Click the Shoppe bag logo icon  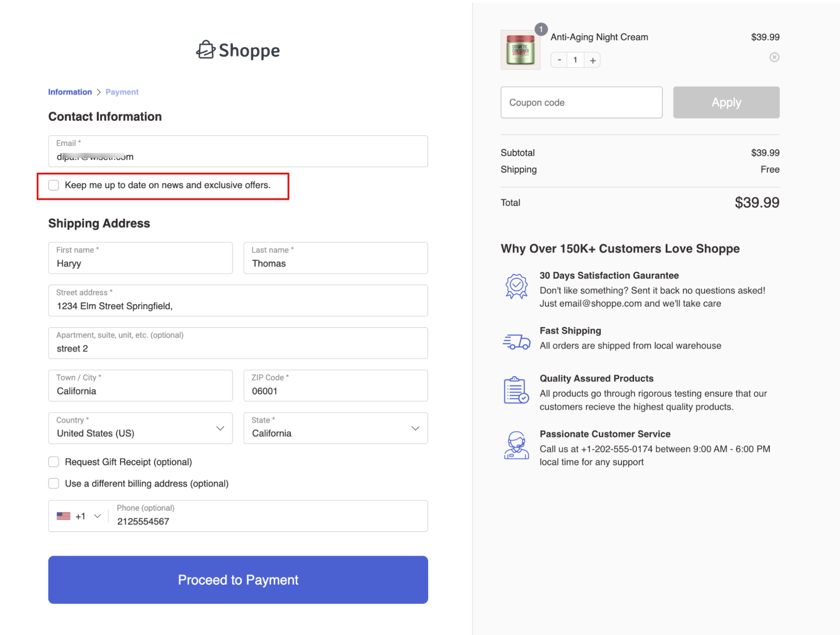[205, 50]
